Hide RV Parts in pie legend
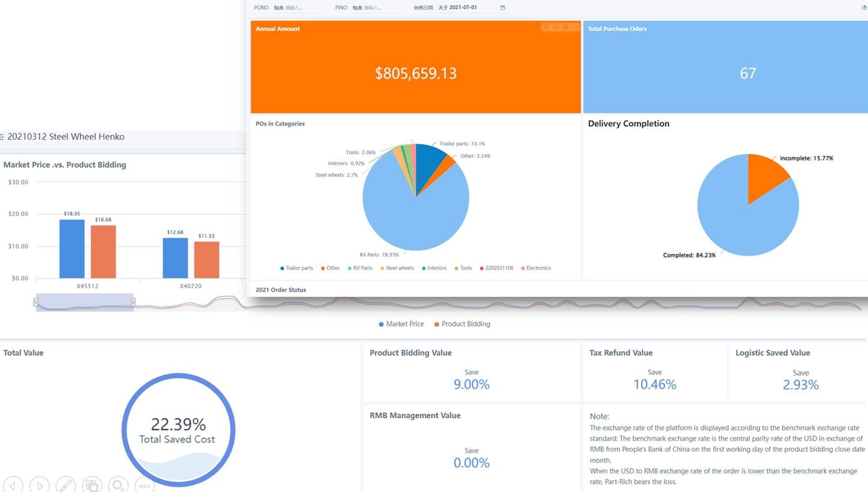Screen dimensions: 868x492 tap(360, 268)
